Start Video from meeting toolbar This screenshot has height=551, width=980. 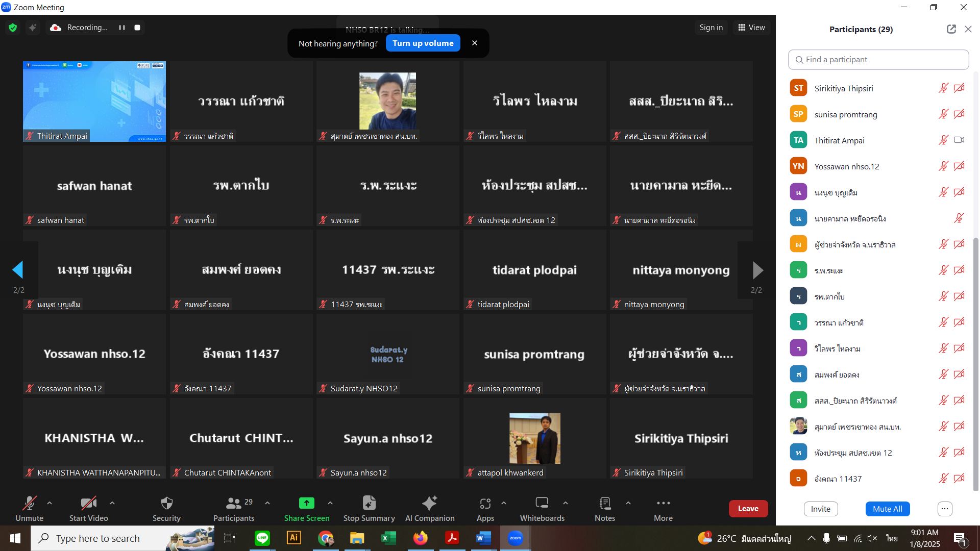89,509
